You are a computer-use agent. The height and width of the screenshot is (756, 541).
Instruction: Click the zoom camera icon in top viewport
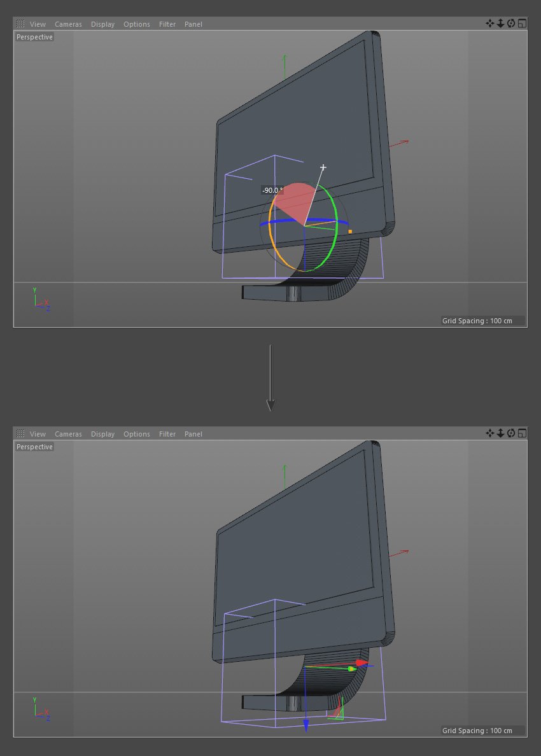[500, 23]
